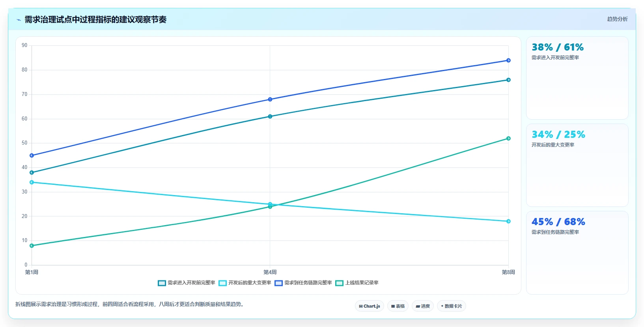This screenshot has width=644, height=327.
Task: Click card label 需求到任务链路完整率
Action: pyautogui.click(x=555, y=232)
